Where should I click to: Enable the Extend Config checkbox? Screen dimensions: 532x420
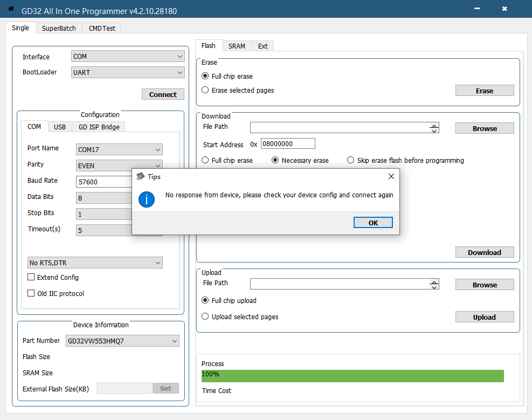pos(31,277)
